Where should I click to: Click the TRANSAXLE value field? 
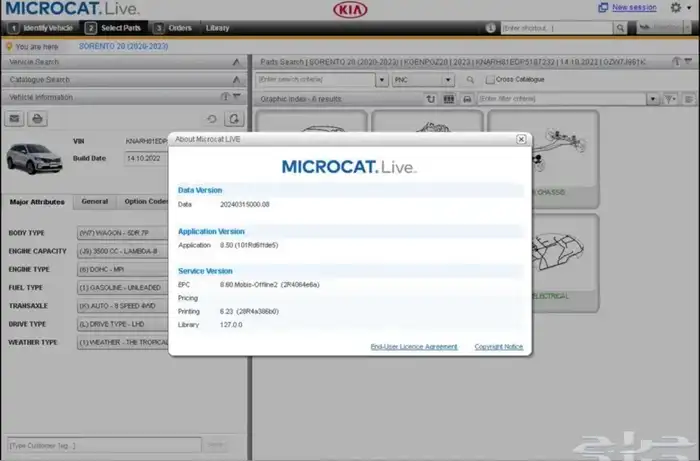[122, 306]
